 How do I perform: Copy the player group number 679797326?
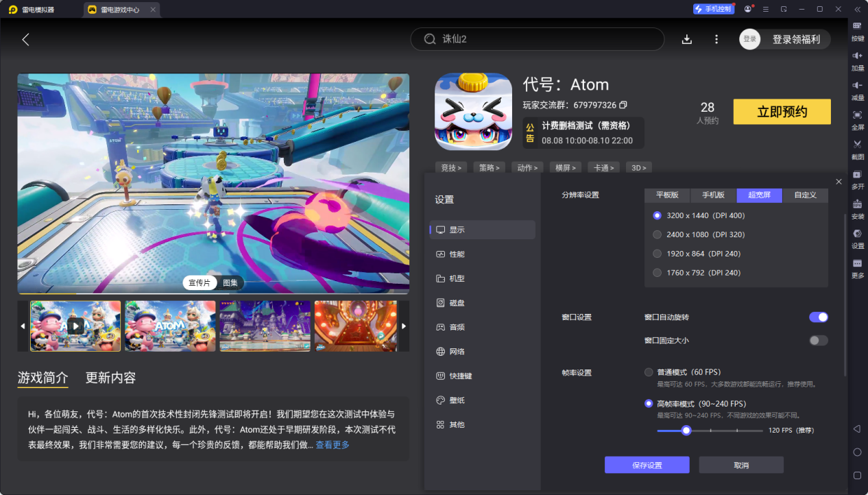pos(623,105)
